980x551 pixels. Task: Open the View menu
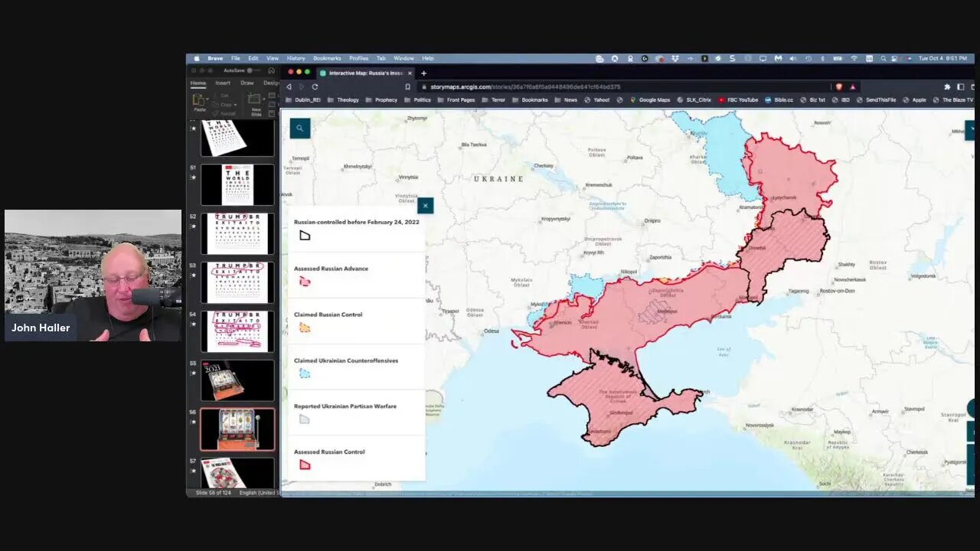pos(273,58)
